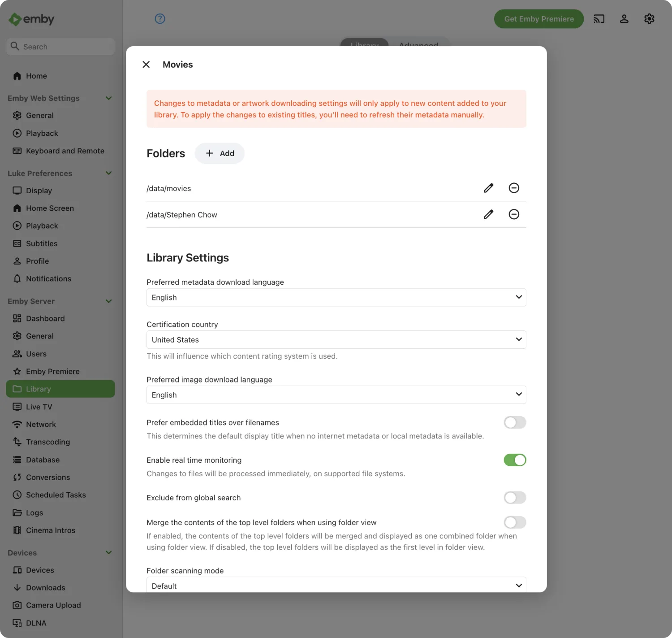Image resolution: width=672 pixels, height=638 pixels.
Task: Toggle Exclude from global search
Action: pos(515,498)
